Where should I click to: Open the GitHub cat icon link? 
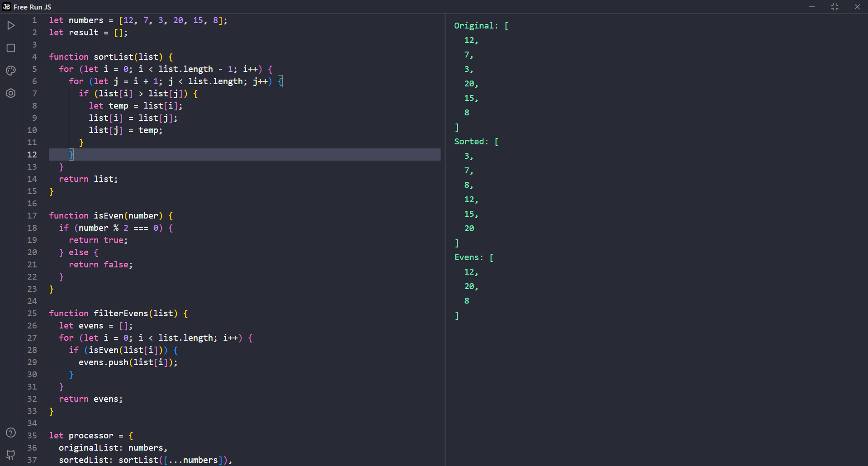(x=11, y=455)
